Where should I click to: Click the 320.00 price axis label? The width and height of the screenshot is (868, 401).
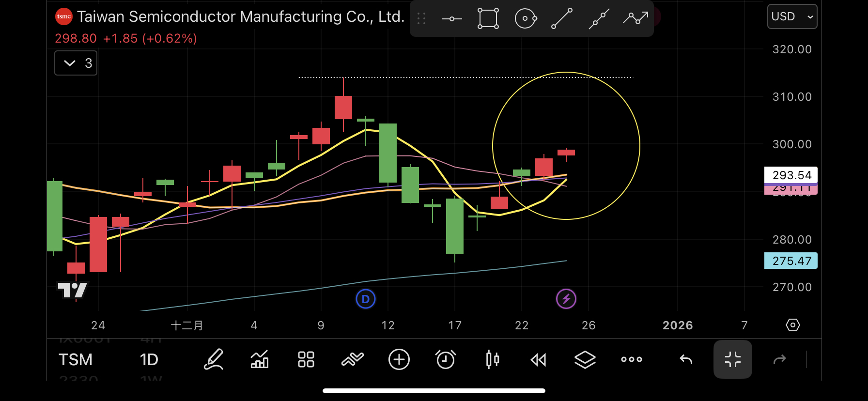point(792,49)
